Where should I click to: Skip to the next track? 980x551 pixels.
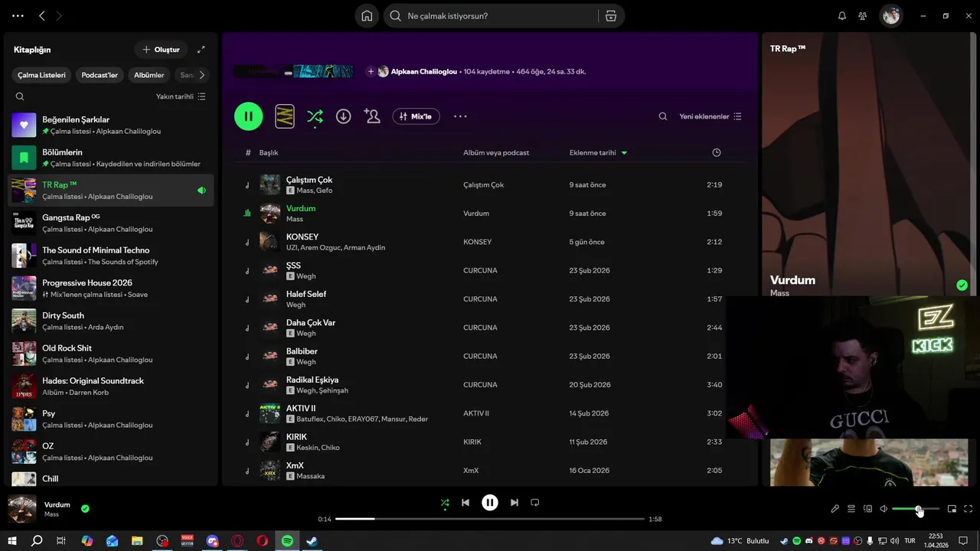coord(514,503)
